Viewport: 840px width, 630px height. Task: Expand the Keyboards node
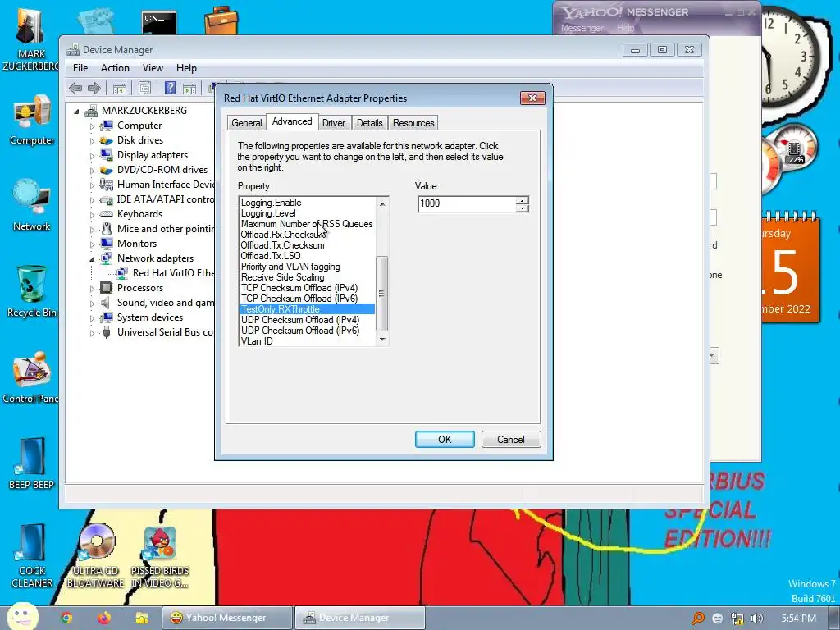click(x=92, y=215)
